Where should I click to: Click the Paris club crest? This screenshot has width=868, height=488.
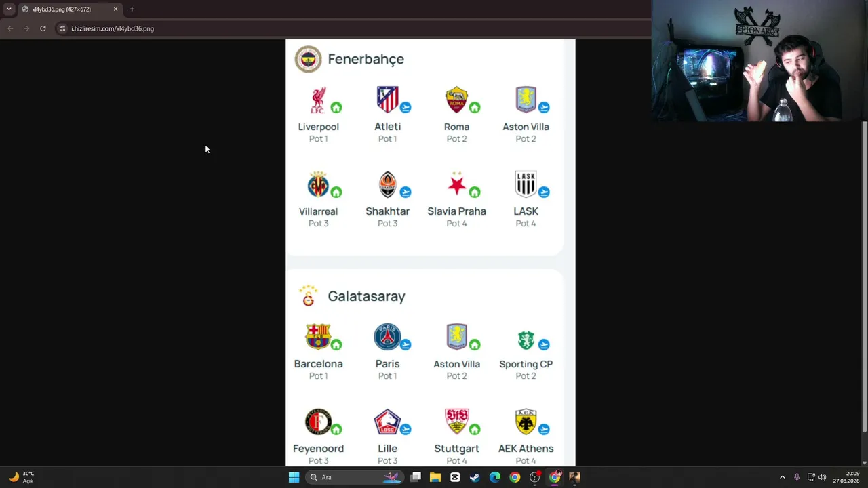387,337
